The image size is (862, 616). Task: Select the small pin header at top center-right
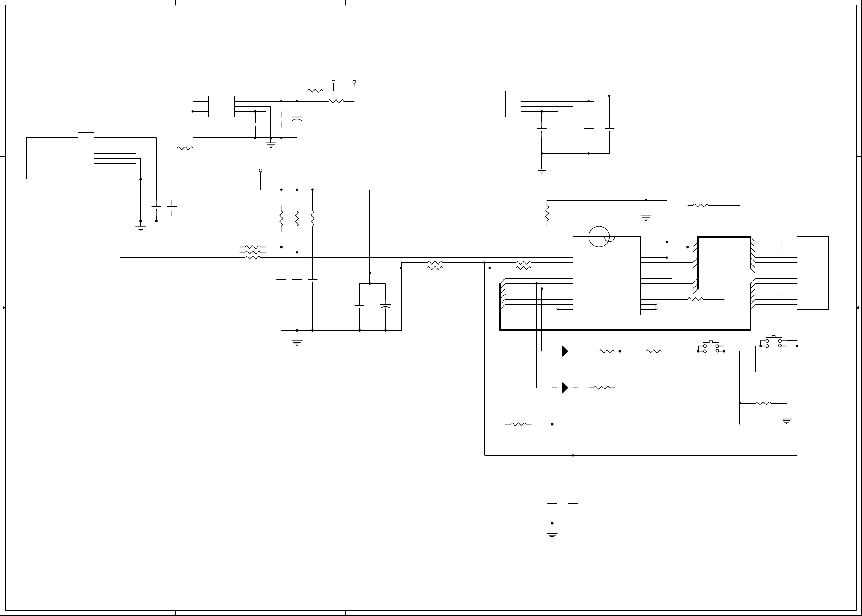pos(513,104)
